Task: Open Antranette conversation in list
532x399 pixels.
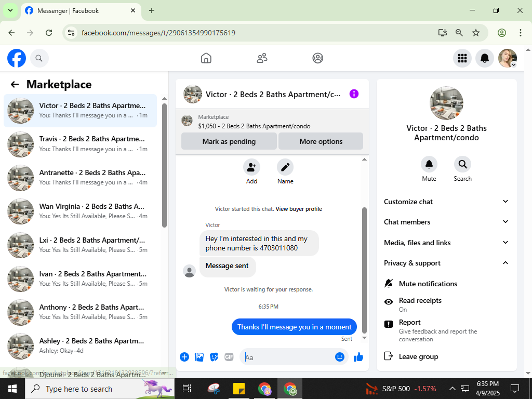Action: tap(80, 178)
